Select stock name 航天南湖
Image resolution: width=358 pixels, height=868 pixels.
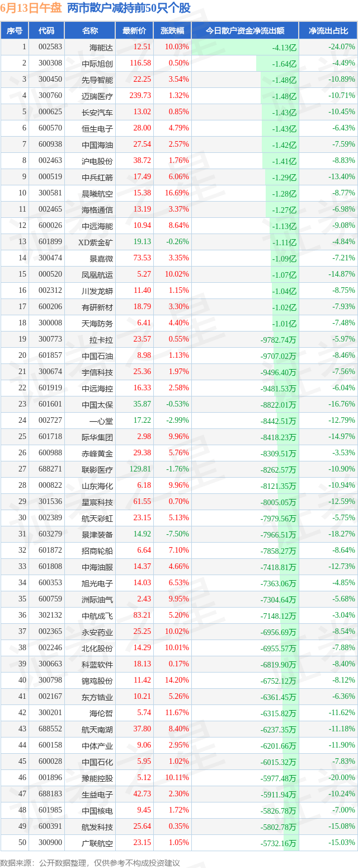pos(97,729)
